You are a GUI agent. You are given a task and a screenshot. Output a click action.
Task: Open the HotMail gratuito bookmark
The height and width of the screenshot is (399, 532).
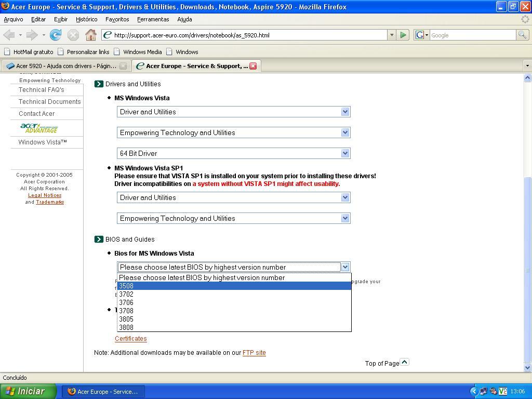pos(29,52)
